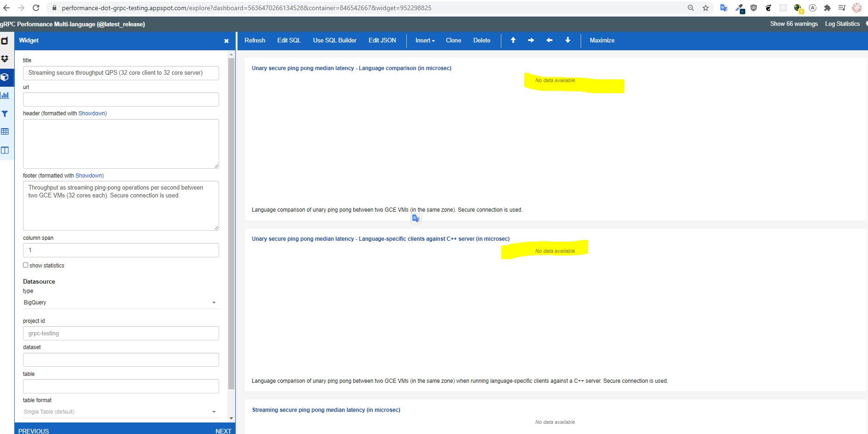Click the project id input field
This screenshot has height=434, width=868.
[x=121, y=333]
